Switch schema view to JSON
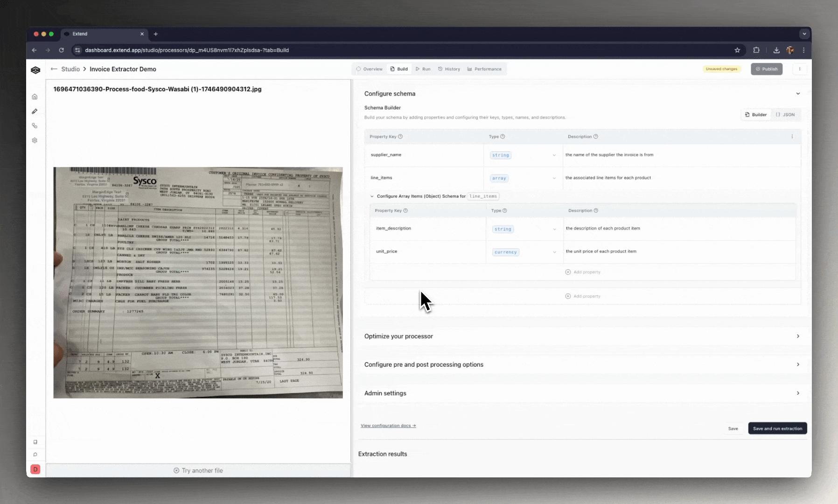Screen dimensions: 838x504 [785, 114]
